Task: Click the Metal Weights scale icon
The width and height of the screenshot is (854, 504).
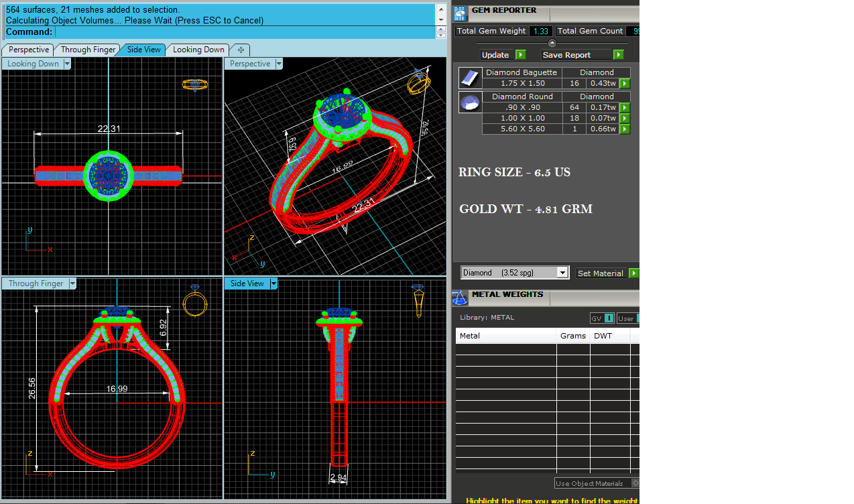Action: pyautogui.click(x=460, y=298)
